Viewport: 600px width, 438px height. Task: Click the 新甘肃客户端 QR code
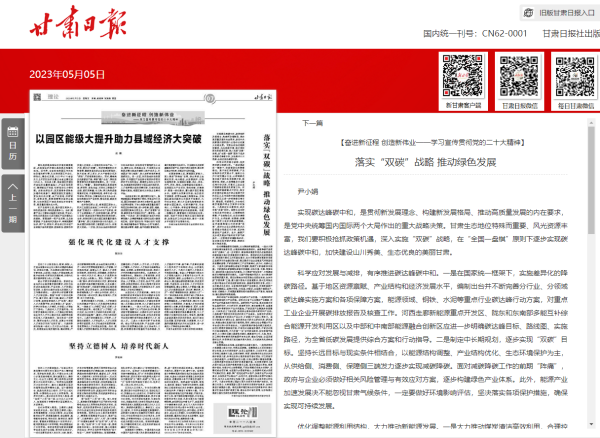[x=463, y=76]
